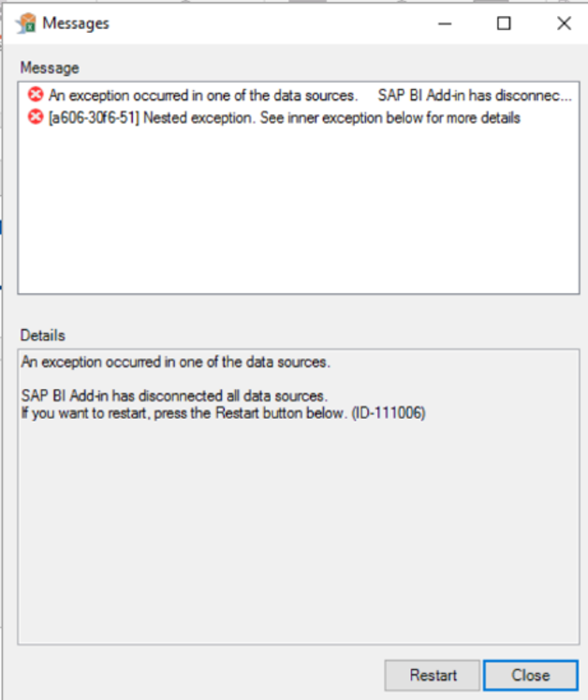588x700 pixels.
Task: Close the dialog using the title bar X
Action: coord(564,23)
